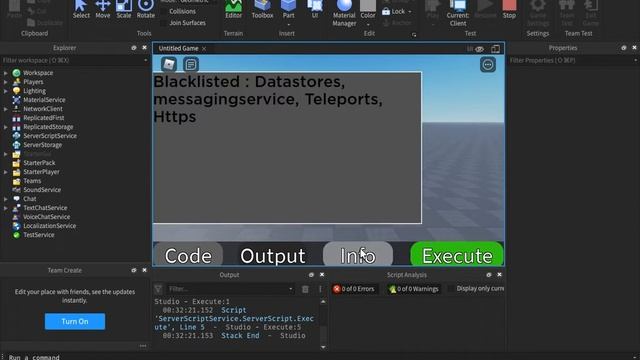This screenshot has height=360, width=640.
Task: Open the Toolbox
Action: point(262,9)
